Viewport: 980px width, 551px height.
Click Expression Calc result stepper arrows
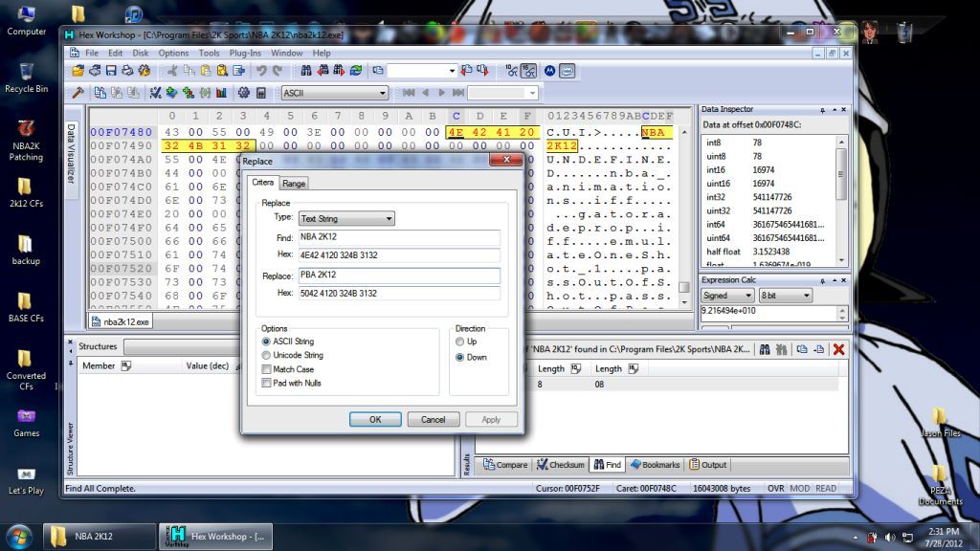click(x=842, y=314)
